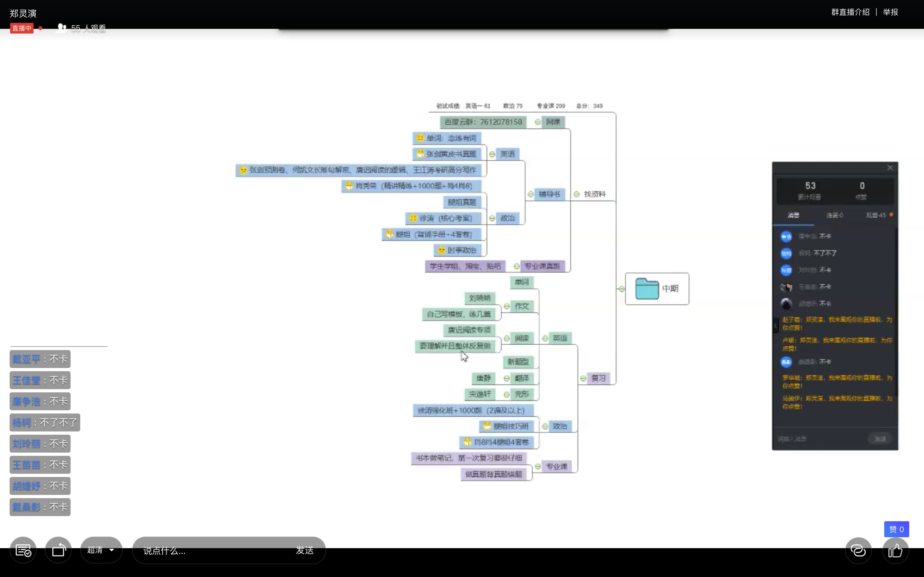Click the 消息 tab in chat panel
Screen dimensions: 924x577
coord(793,215)
